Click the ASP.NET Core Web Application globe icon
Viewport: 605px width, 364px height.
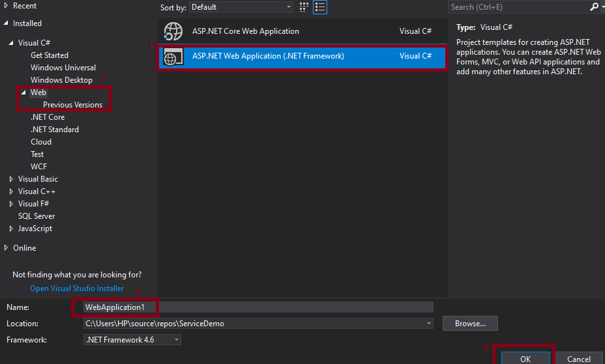(173, 31)
